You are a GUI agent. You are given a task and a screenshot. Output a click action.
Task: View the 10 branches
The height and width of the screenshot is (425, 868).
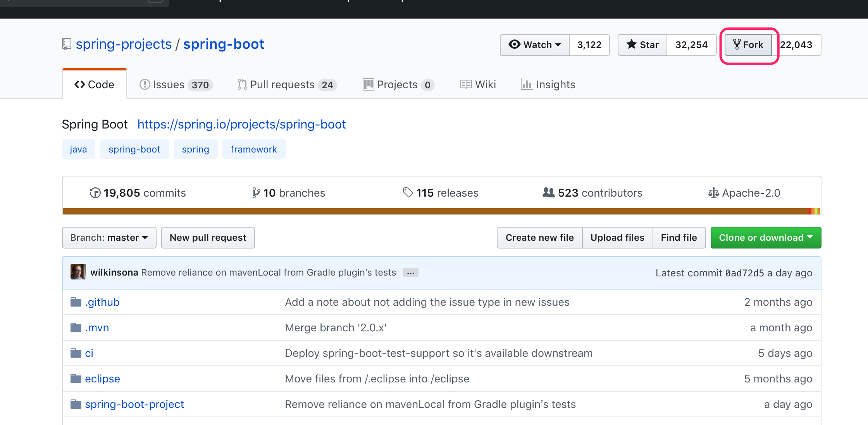(x=289, y=193)
